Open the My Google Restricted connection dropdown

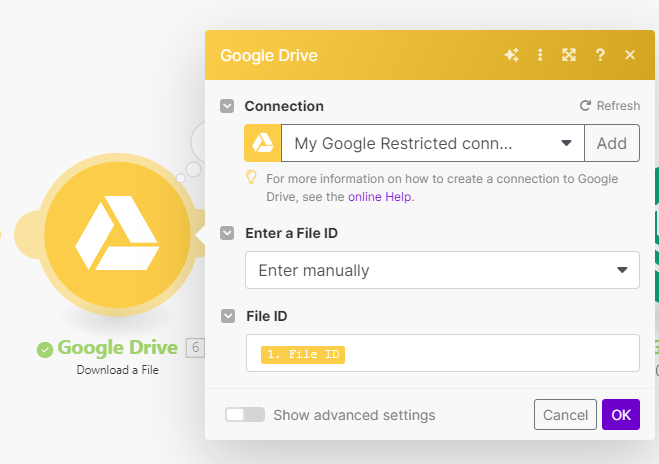pos(432,143)
